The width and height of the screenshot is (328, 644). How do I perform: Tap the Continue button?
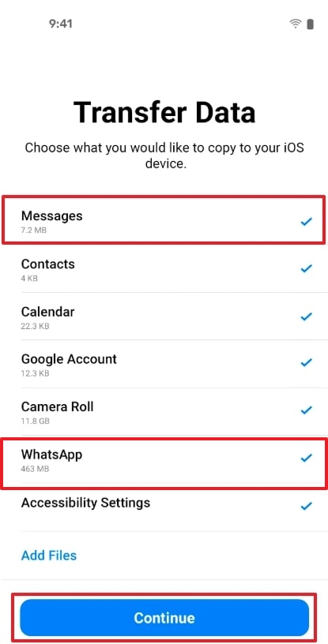164,617
